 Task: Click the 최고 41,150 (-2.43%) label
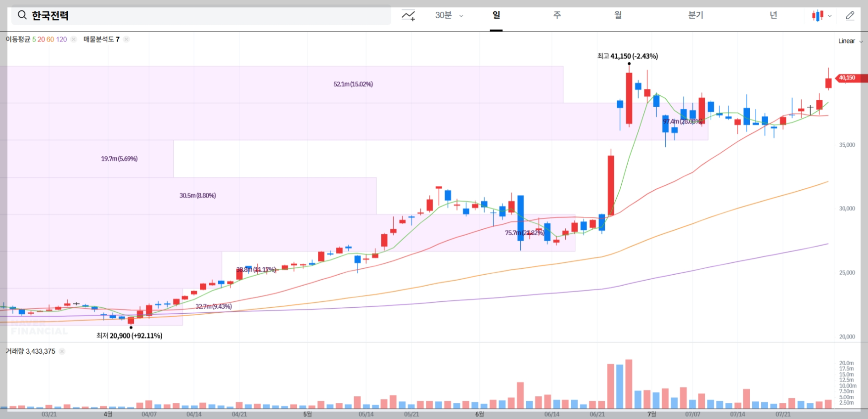pyautogui.click(x=628, y=56)
